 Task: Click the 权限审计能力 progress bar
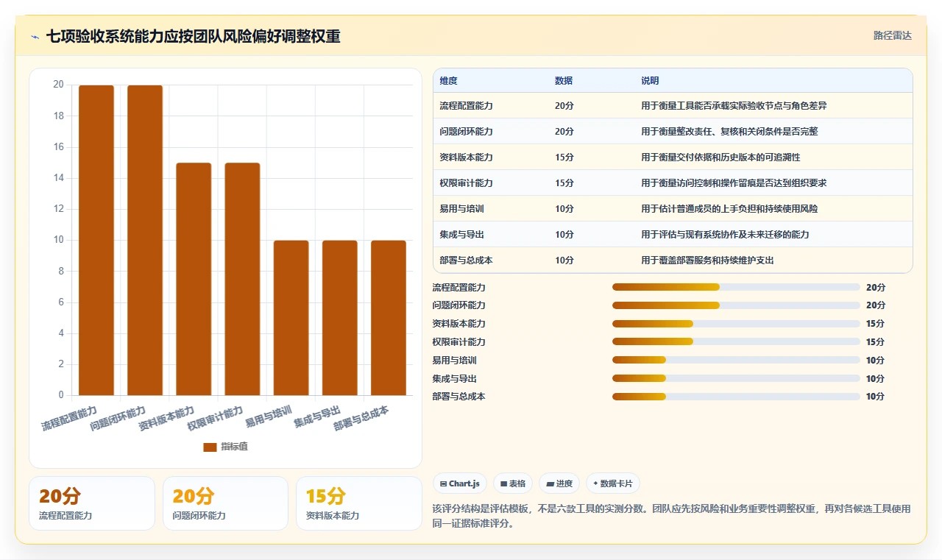[736, 341]
